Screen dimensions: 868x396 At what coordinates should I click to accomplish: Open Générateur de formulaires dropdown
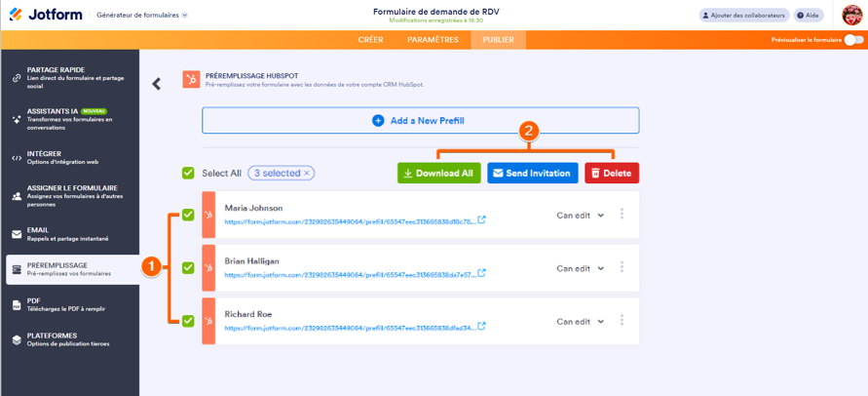142,15
